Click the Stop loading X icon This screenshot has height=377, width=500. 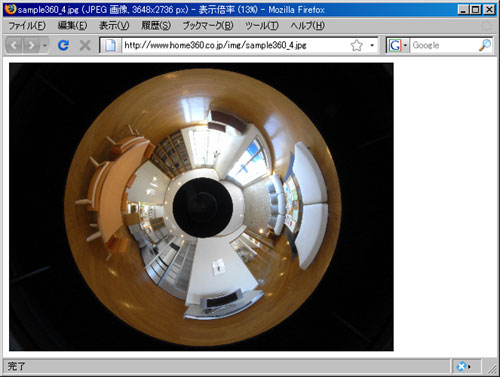pyautogui.click(x=85, y=45)
